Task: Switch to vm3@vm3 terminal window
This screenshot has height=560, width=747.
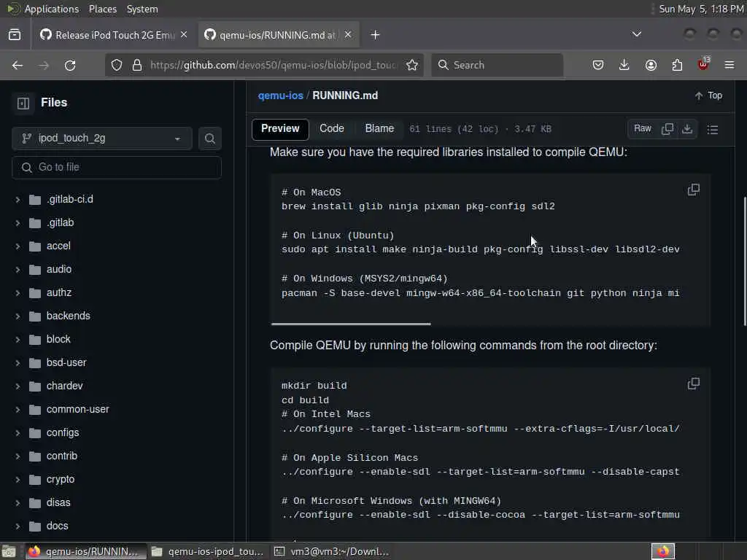Action: point(331,552)
